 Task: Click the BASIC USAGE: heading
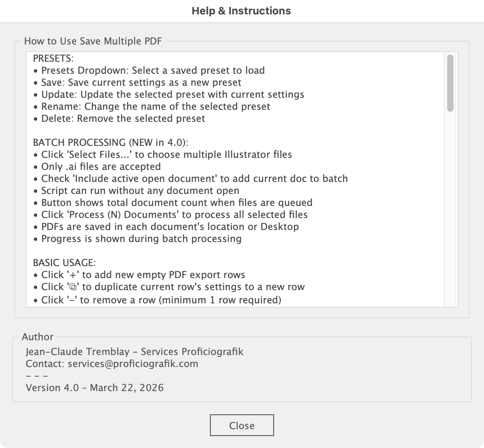64,263
